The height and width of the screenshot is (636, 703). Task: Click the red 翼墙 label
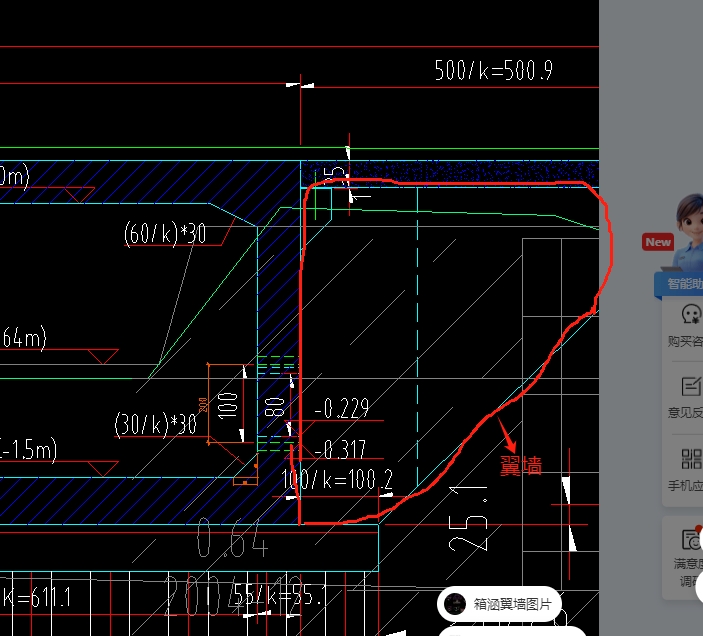(x=521, y=466)
